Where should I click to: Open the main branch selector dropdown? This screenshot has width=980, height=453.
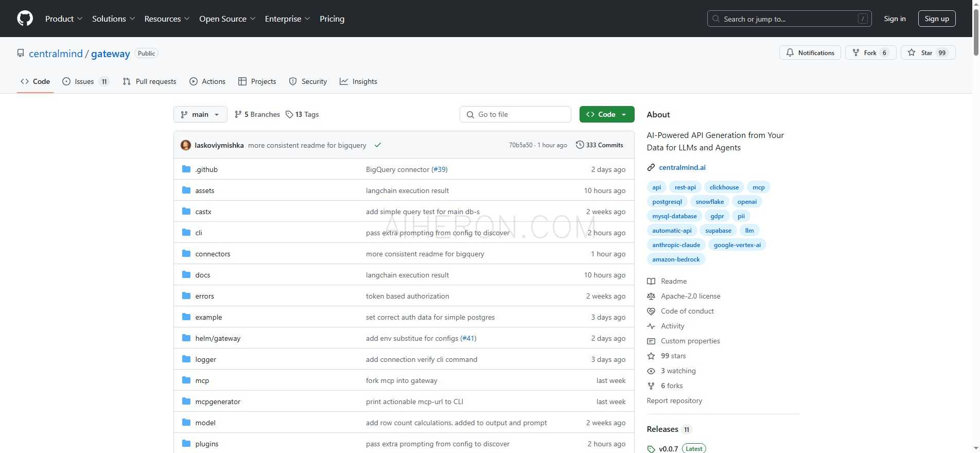pyautogui.click(x=200, y=114)
